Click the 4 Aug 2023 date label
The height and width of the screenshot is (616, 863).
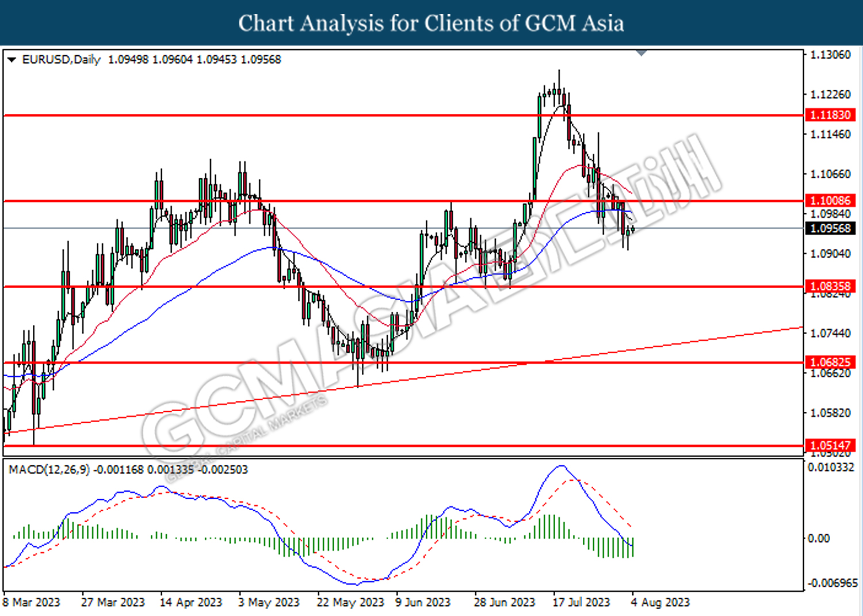(x=660, y=602)
